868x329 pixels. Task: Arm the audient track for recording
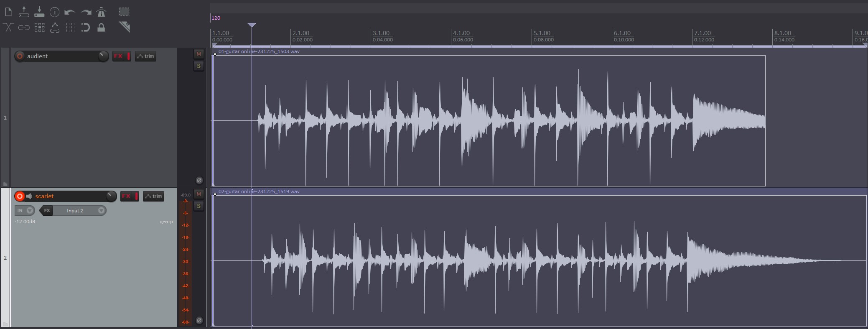20,56
